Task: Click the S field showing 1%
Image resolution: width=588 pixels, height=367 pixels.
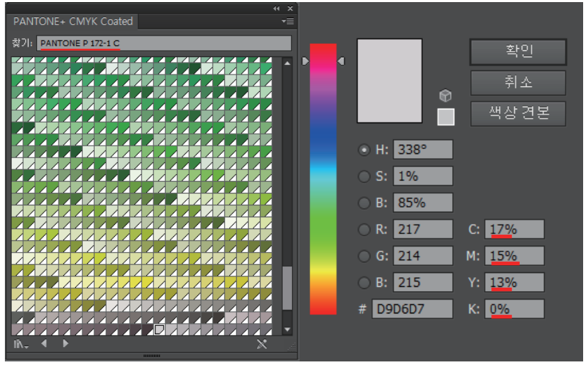Action: pyautogui.click(x=423, y=176)
